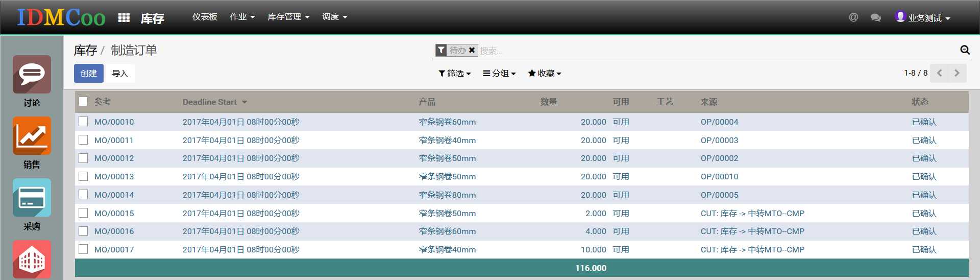Screen dimensions: 980x280
Task: Go to 库存 breadcrumb link
Action: (x=85, y=50)
